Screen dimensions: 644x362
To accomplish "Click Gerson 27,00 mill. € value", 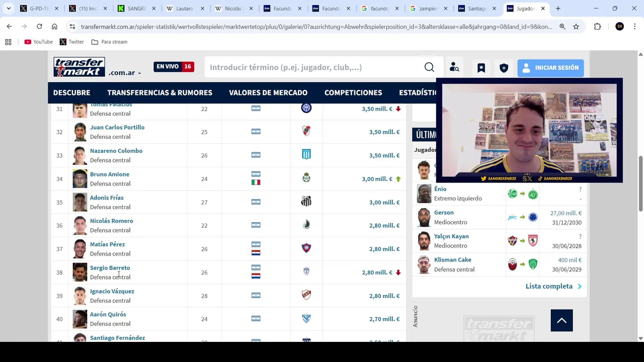I will pos(566,213).
